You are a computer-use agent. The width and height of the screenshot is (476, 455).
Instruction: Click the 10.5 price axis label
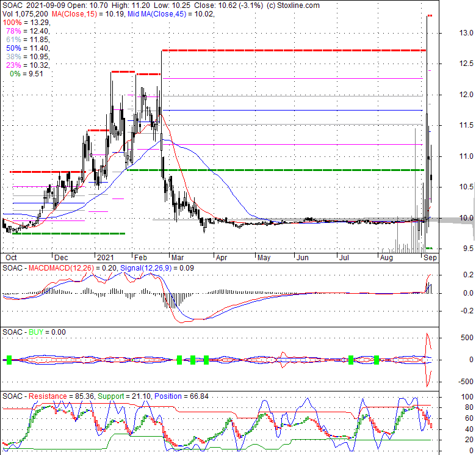(x=466, y=187)
